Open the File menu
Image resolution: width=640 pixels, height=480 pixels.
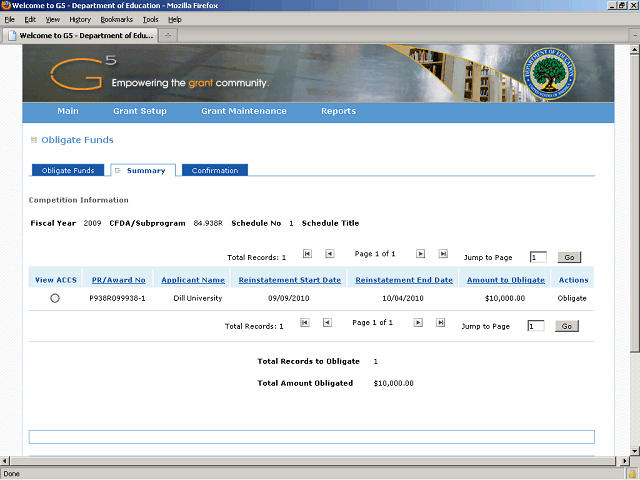coord(9,20)
